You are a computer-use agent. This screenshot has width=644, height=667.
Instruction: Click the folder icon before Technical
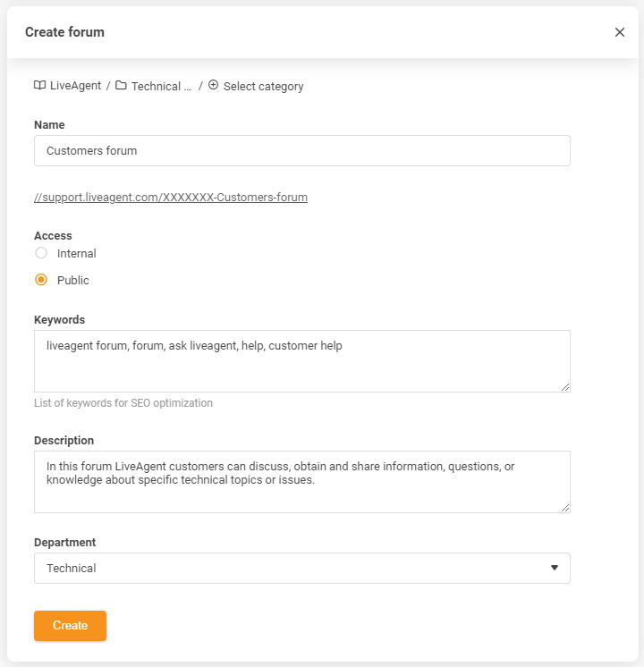[x=121, y=86]
